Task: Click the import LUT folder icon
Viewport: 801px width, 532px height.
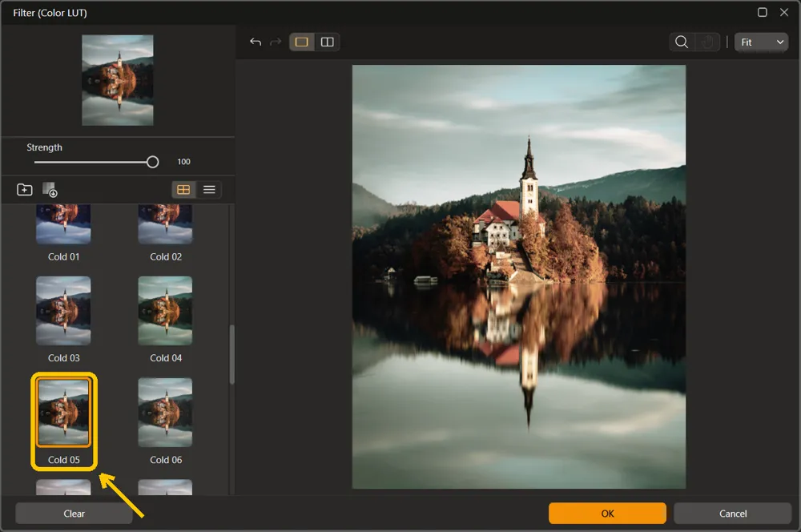Action: pos(25,190)
